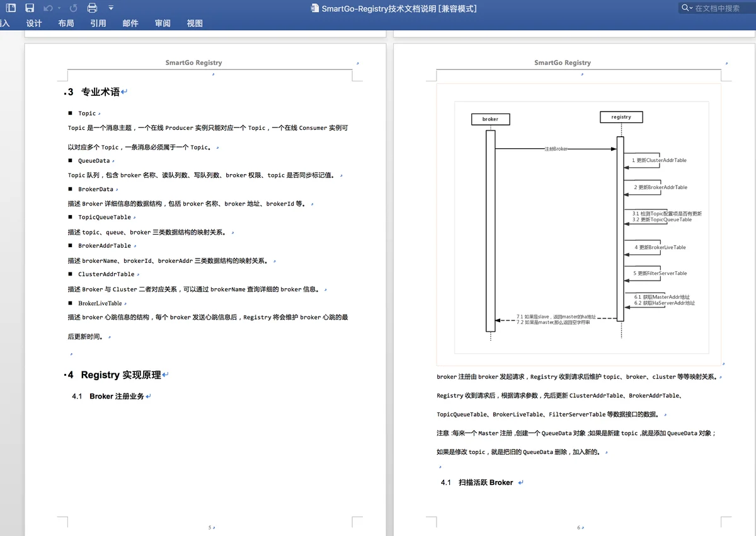Click the ClusterAddrTable bullet term
Image resolution: width=756 pixels, height=536 pixels.
tap(106, 274)
